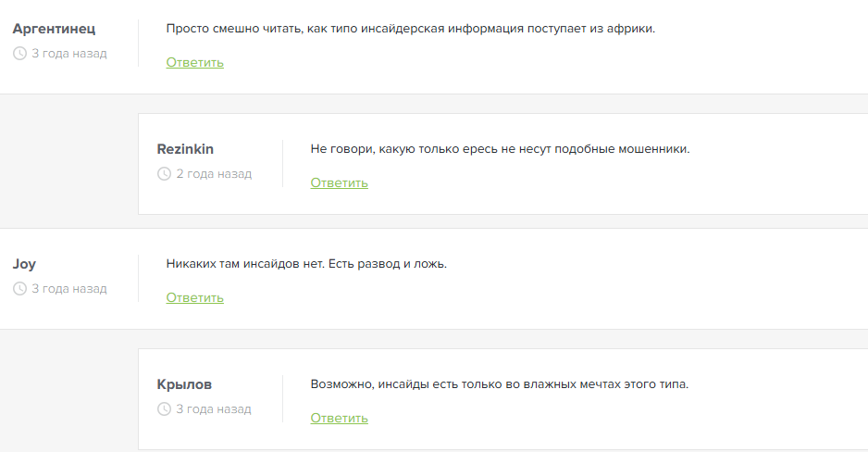Viewport: 868px width, 452px height.
Task: Click the clock icon under Крылов's name
Action: point(164,409)
